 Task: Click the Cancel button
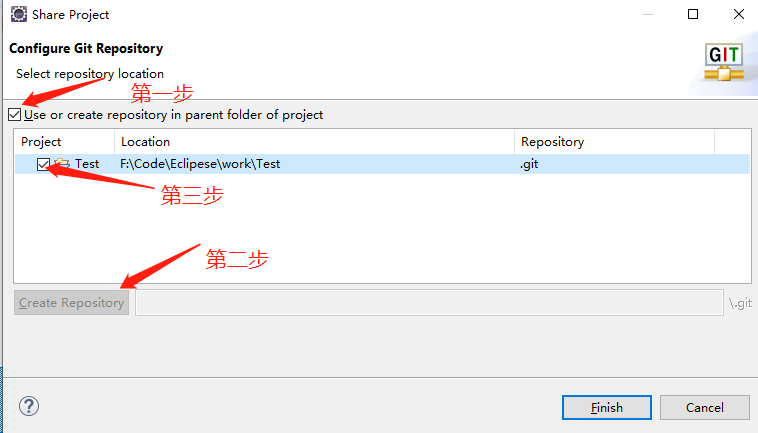pyautogui.click(x=704, y=407)
